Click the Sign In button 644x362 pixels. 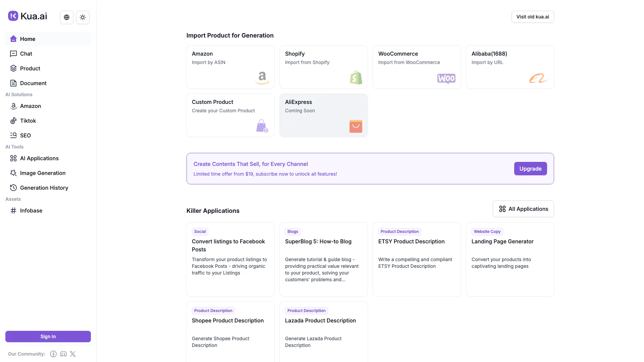click(x=48, y=337)
